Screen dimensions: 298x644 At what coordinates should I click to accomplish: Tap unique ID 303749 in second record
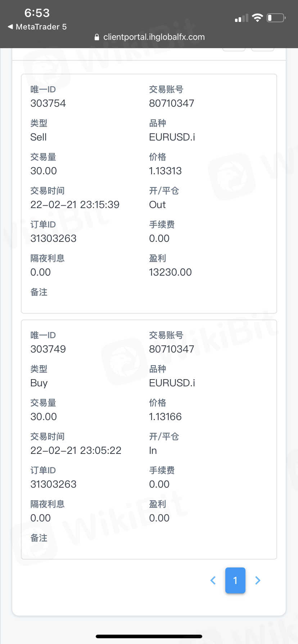pyautogui.click(x=48, y=349)
